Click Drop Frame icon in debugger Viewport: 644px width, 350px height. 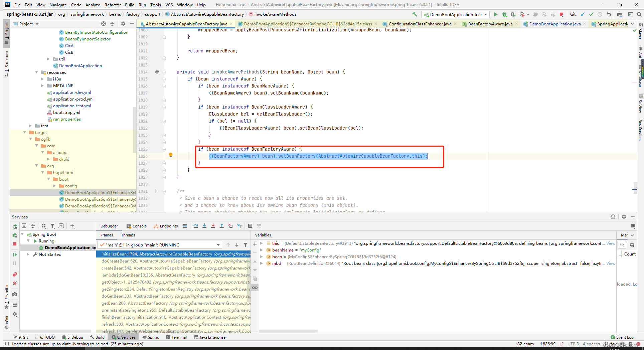click(230, 226)
